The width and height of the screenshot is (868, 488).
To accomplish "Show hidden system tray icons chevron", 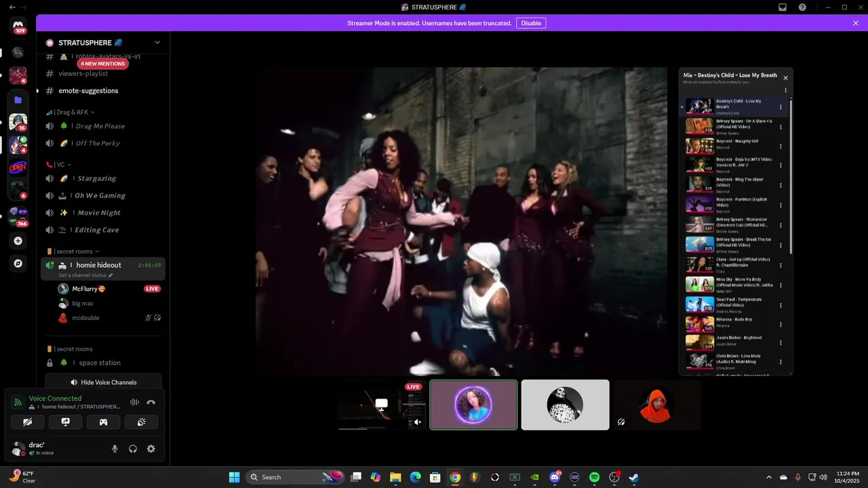I will (768, 477).
